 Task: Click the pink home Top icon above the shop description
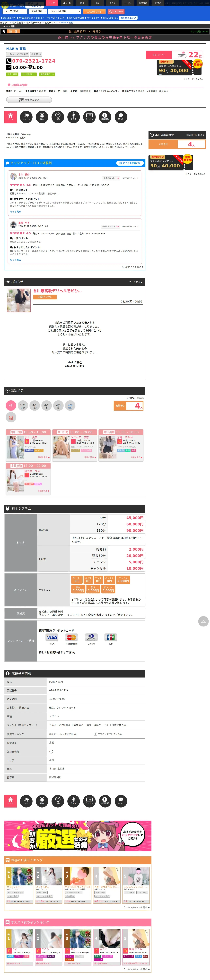point(10,117)
